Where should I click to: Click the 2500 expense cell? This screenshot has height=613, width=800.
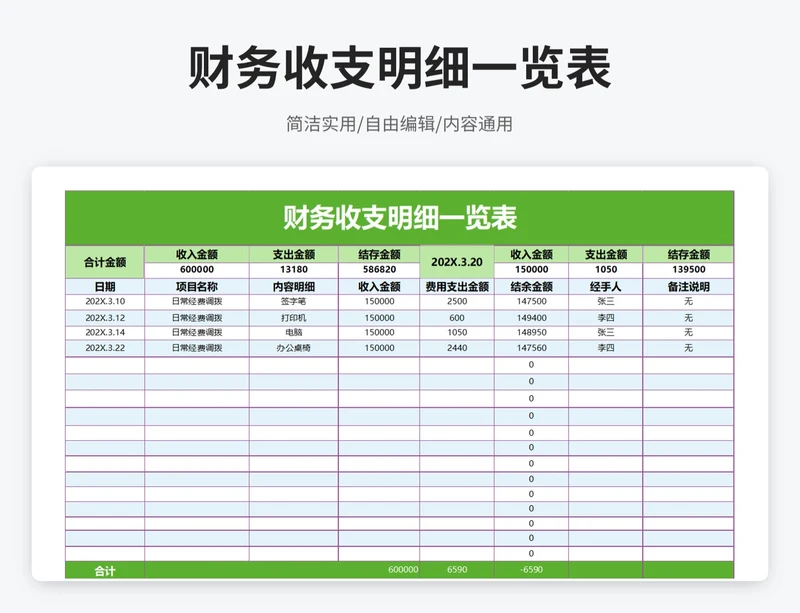coord(457,302)
